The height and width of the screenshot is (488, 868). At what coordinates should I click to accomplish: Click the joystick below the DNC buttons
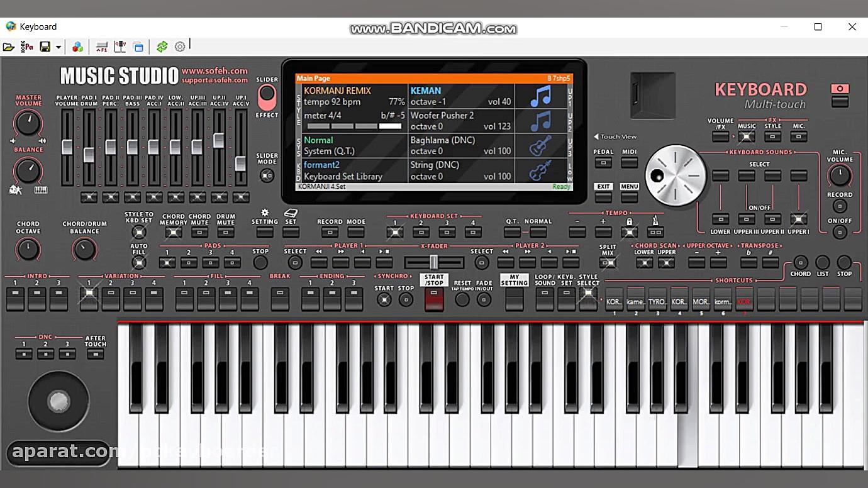pos(58,401)
